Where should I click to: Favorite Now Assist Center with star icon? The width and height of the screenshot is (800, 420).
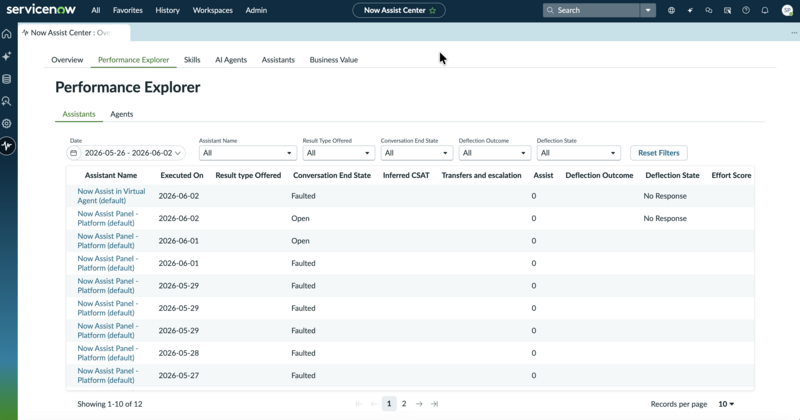click(433, 10)
